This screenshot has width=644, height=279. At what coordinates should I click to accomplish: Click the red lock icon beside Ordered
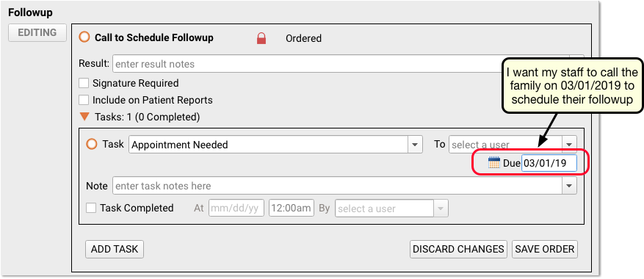coord(261,39)
